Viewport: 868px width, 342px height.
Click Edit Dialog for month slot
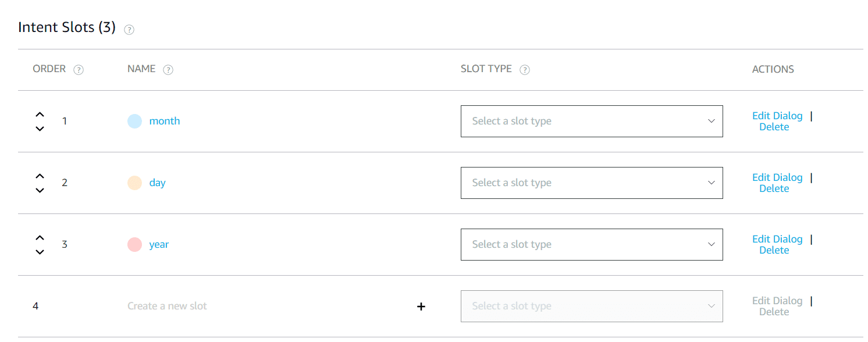coord(777,116)
